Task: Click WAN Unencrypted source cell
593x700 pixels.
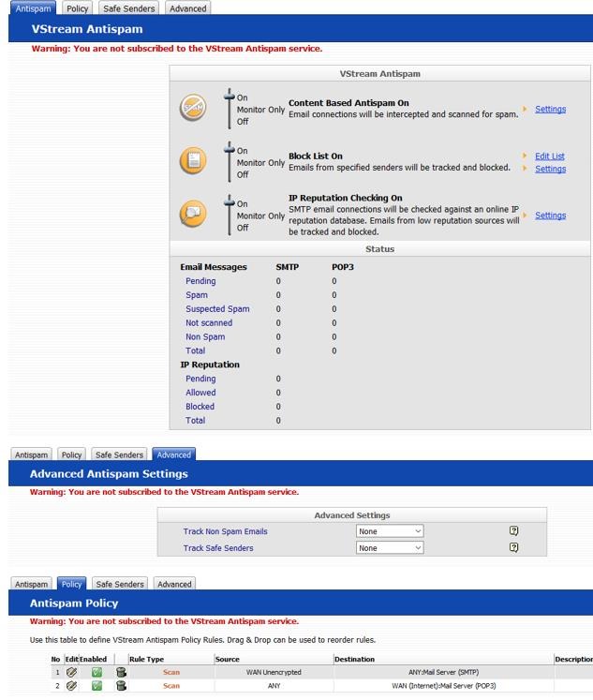Action: coord(274,672)
